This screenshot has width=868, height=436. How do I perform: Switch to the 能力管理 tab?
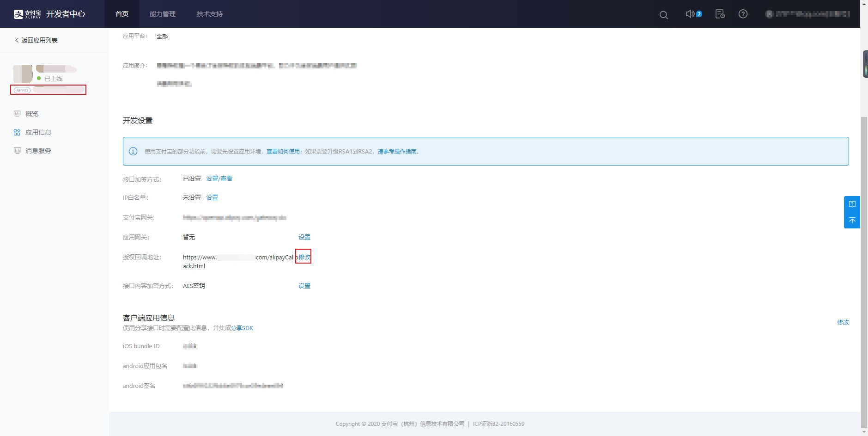163,14
